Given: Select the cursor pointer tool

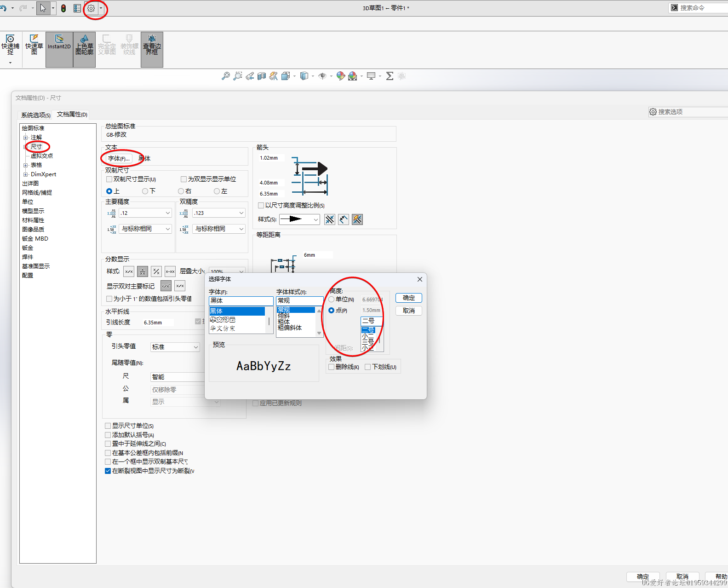Looking at the screenshot, I should pyautogui.click(x=43, y=8).
